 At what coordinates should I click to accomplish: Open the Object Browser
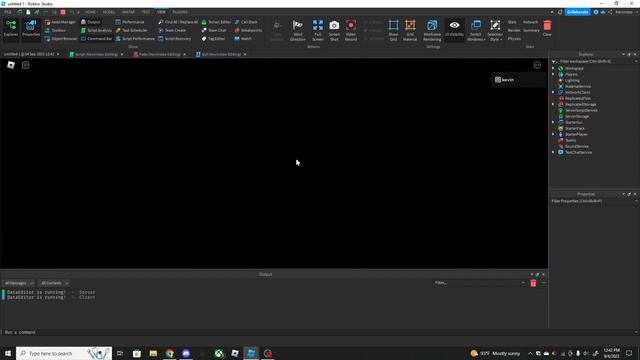tap(61, 39)
